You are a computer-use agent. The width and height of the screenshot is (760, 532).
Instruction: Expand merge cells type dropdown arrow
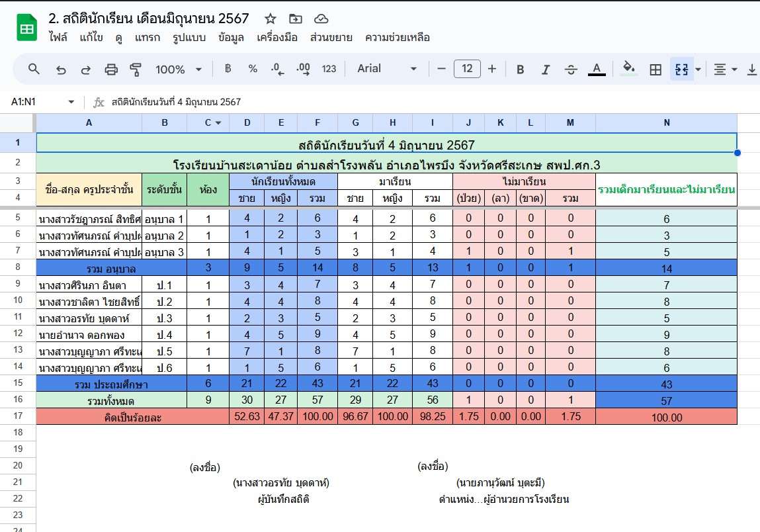(x=698, y=69)
